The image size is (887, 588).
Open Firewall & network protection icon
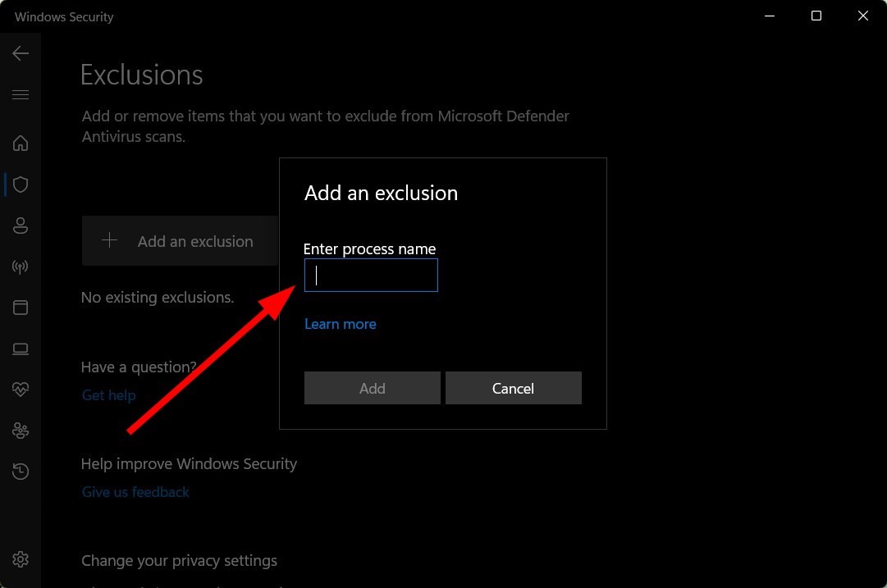pyautogui.click(x=21, y=267)
